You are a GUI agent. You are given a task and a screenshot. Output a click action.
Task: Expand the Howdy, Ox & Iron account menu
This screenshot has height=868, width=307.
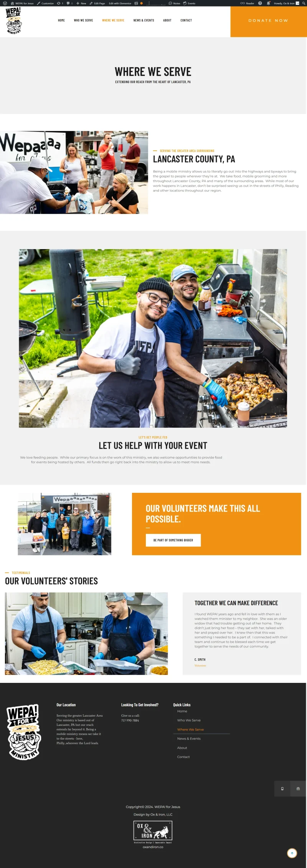click(x=286, y=3)
